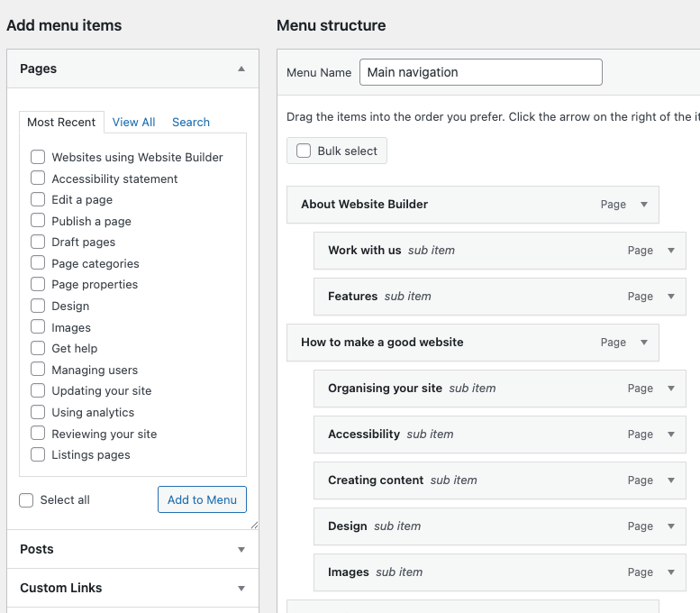Check the Publish a page checkbox
This screenshot has width=700, height=613.
point(38,221)
